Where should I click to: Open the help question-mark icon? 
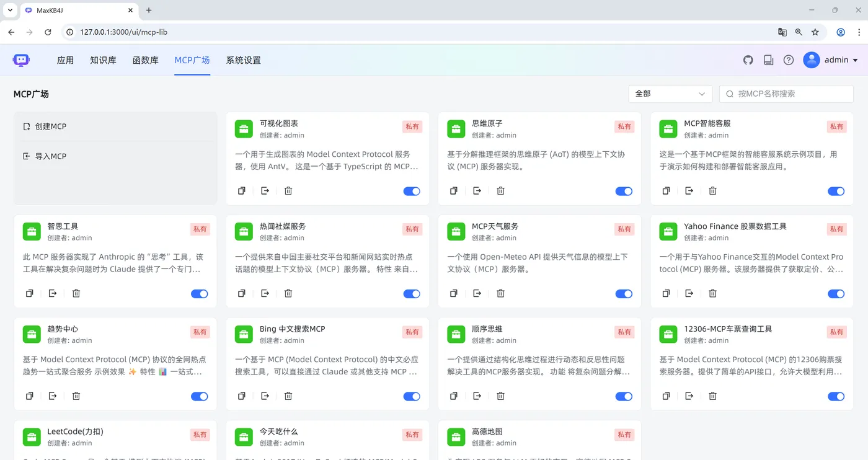coord(789,60)
